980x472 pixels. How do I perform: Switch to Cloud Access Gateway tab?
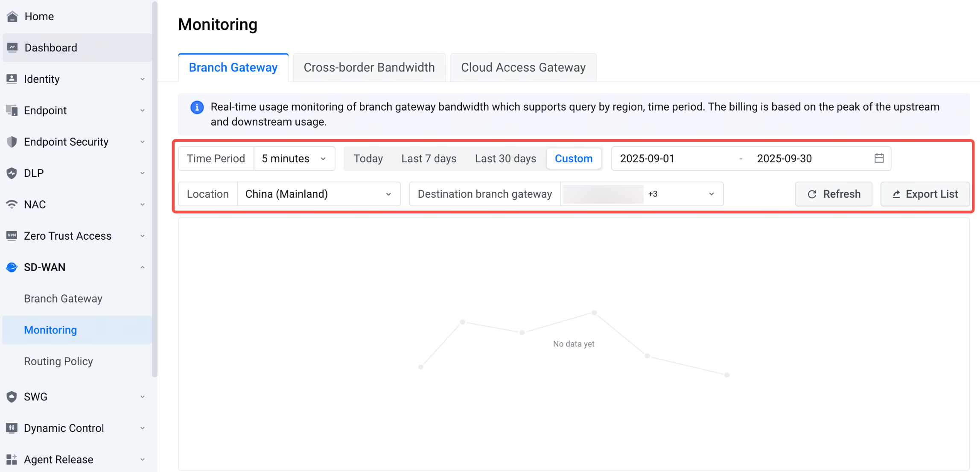pos(523,67)
